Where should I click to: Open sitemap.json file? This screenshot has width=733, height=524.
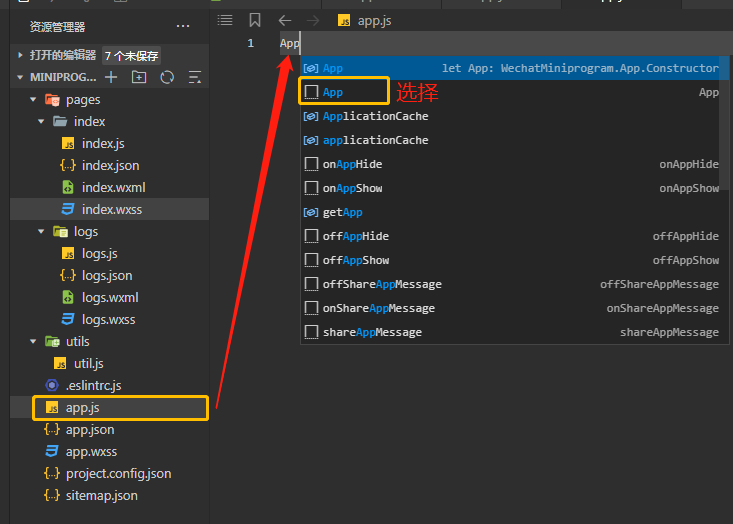point(109,495)
